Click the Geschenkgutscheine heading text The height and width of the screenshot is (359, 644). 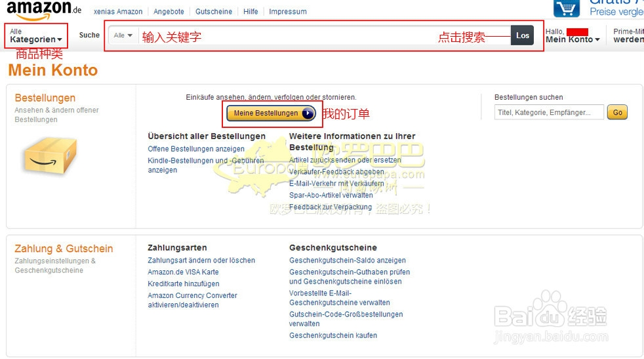coord(333,248)
